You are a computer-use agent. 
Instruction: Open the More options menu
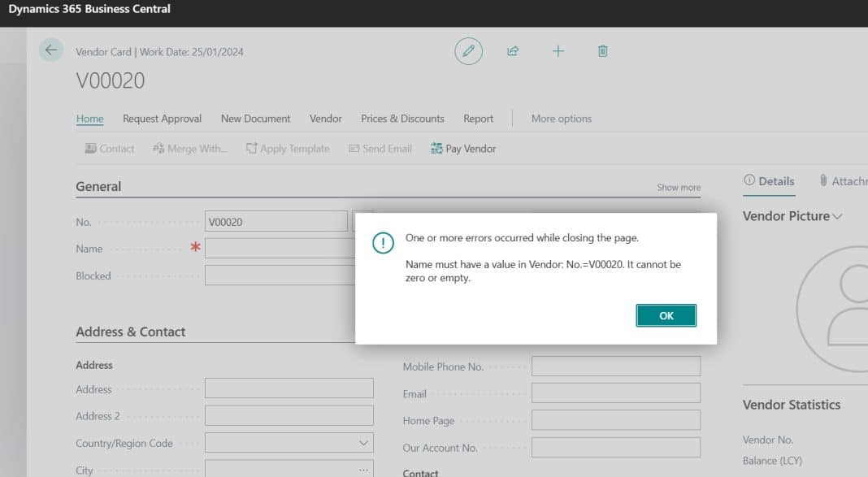click(x=561, y=119)
